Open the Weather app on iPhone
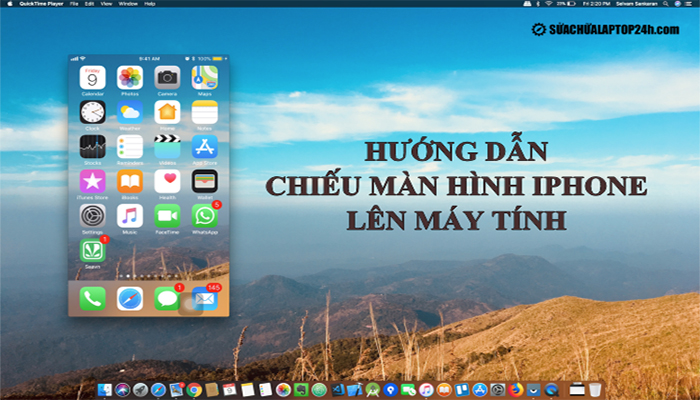Image resolution: width=700 pixels, height=400 pixels. [130, 112]
